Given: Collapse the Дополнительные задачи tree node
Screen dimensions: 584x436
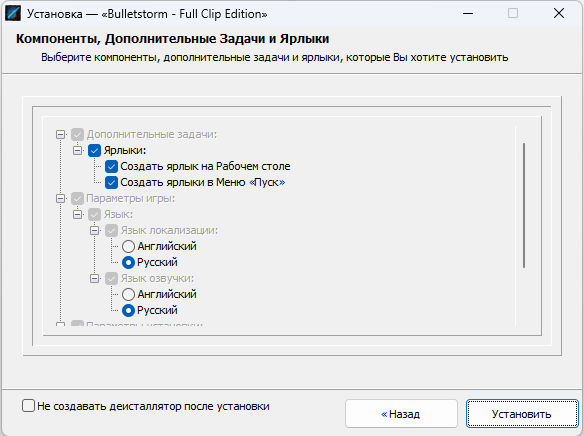Looking at the screenshot, I should [60, 134].
